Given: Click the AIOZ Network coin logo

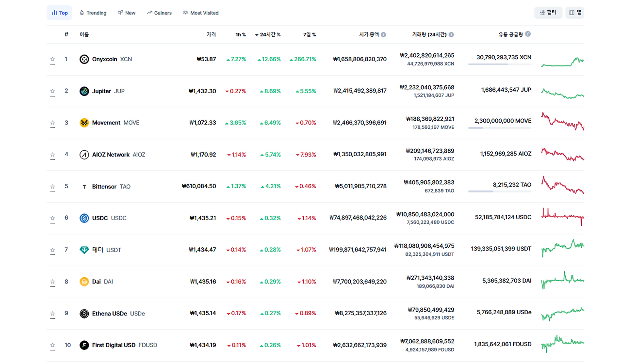Looking at the screenshot, I should click(84, 155).
